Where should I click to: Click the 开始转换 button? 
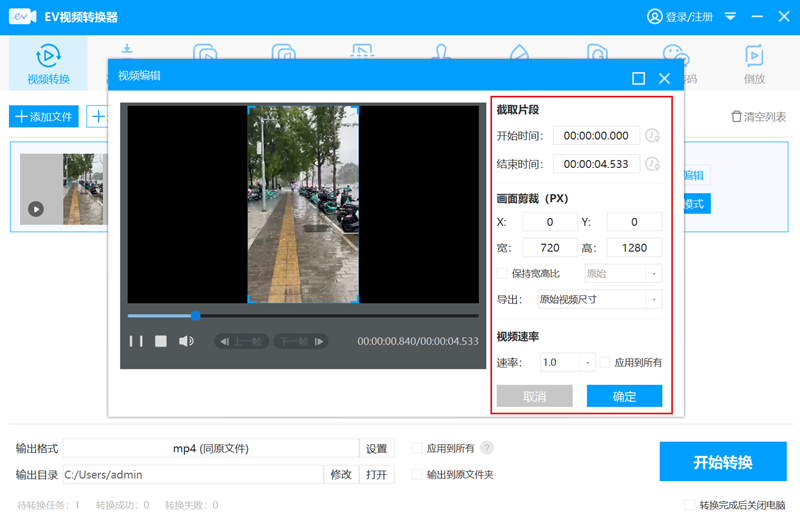722,462
